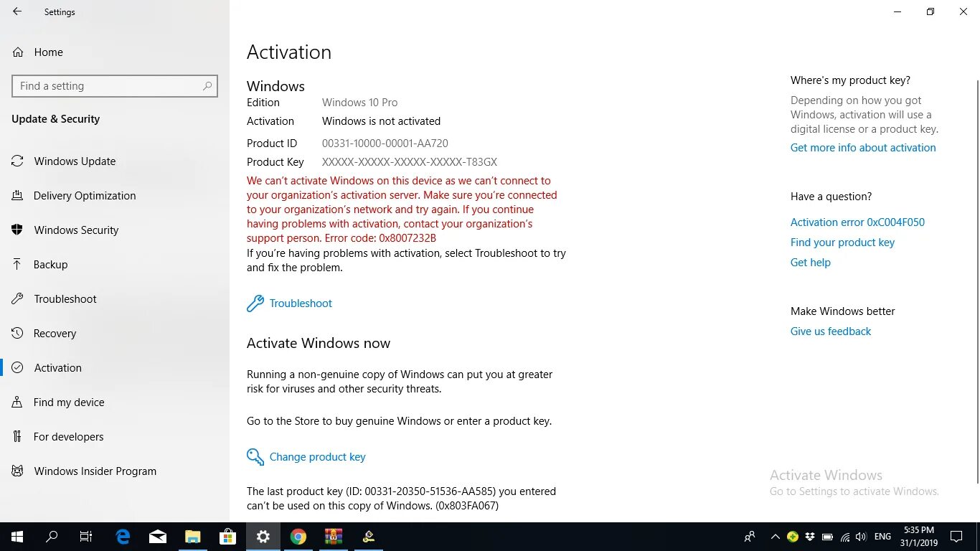This screenshot has height=551, width=980.
Task: Open Troubleshoot in the sidebar
Action: [115, 298]
